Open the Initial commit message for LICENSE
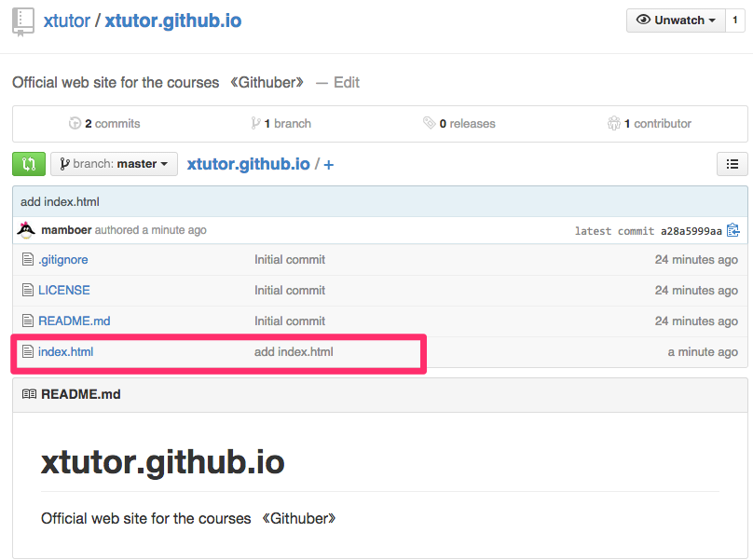The width and height of the screenshot is (753, 560). pyautogui.click(x=290, y=291)
